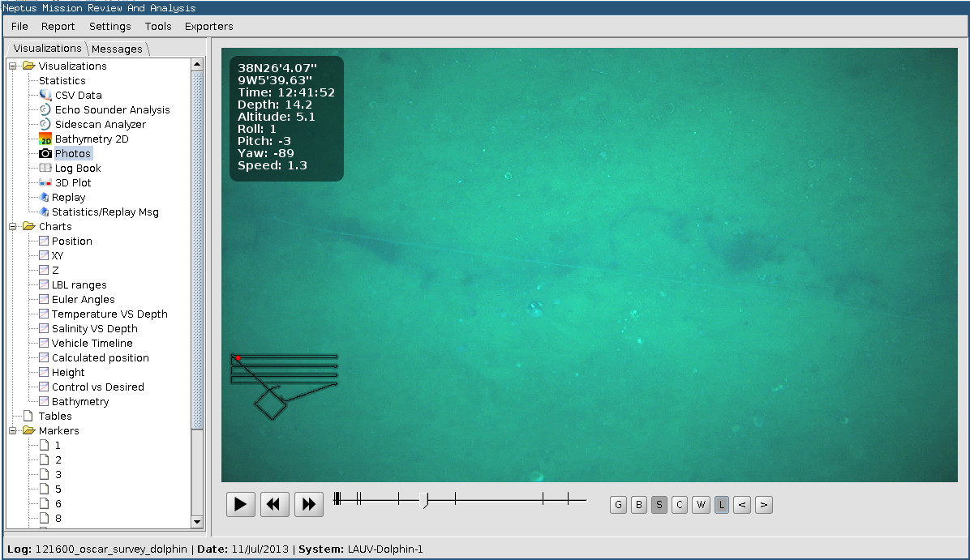The height and width of the screenshot is (560, 970).
Task: Play the photo sequence
Action: [x=241, y=505]
